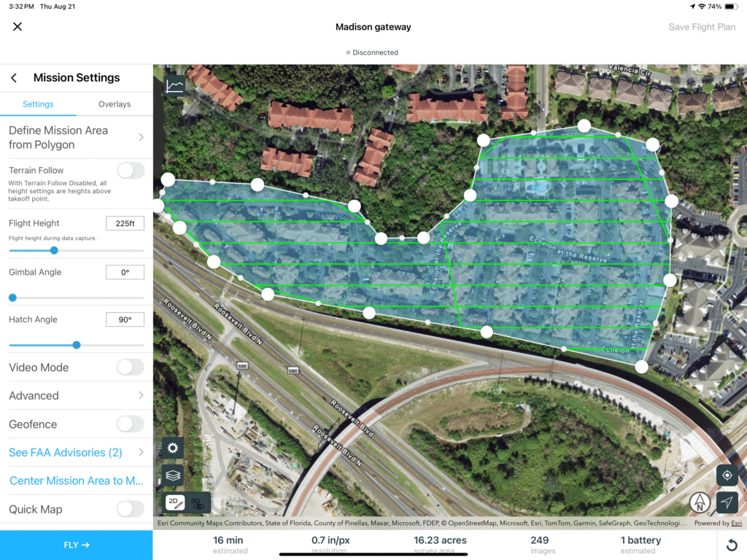Switch to 2D edit mode

tap(176, 502)
